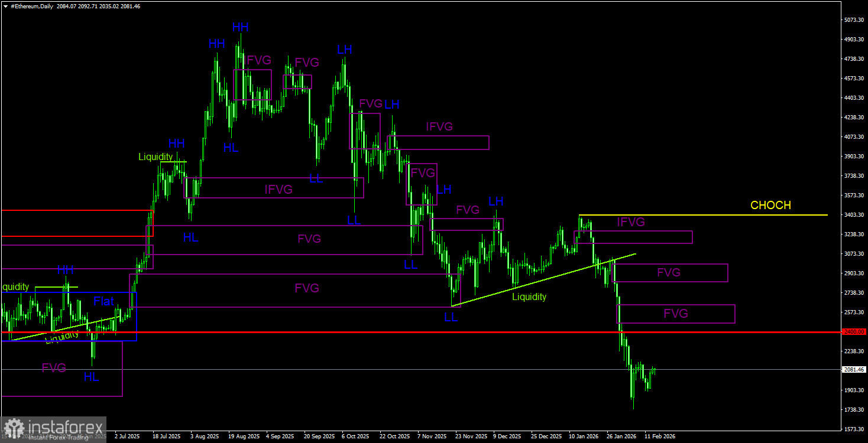Click the 22 Oct 2025 date label

[x=394, y=437]
